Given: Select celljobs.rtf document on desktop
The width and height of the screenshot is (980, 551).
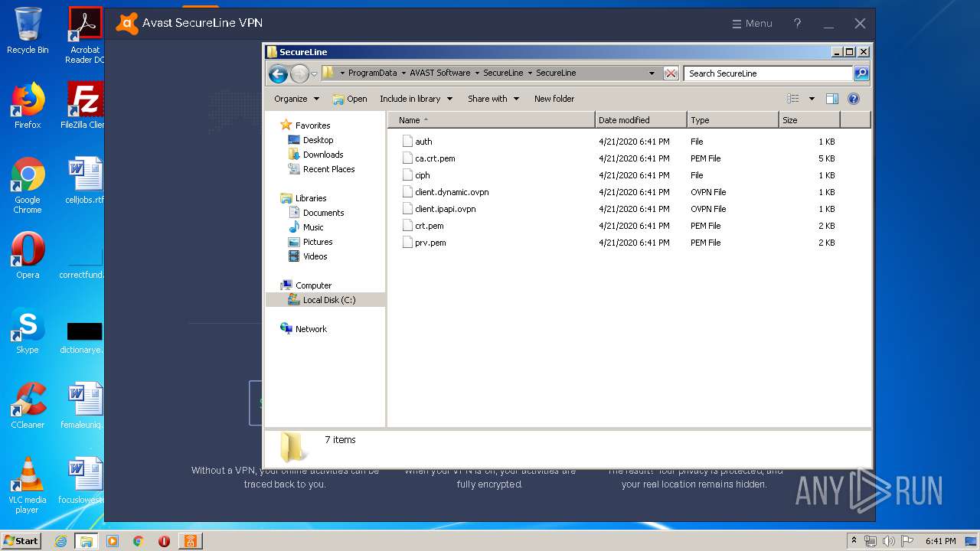Looking at the screenshot, I should [x=85, y=181].
